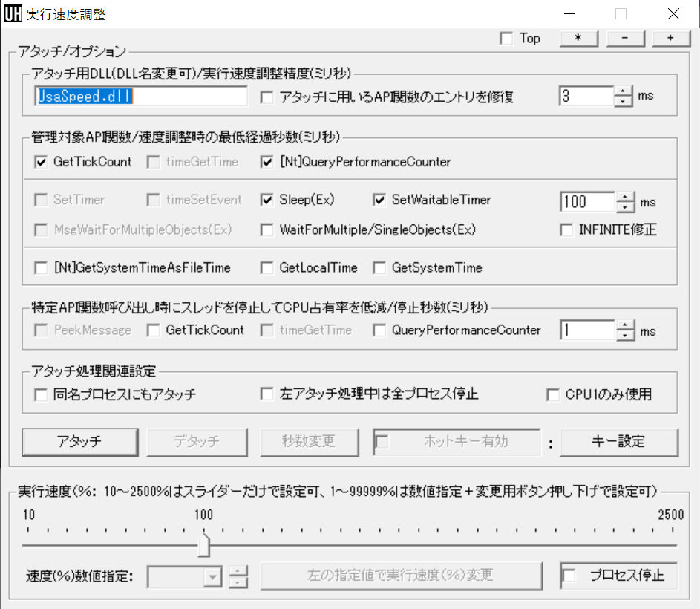Viewport: 700px width, 609px height.
Task: Decrease the thread stop ms value with down arrow
Action: pyautogui.click(x=626, y=336)
